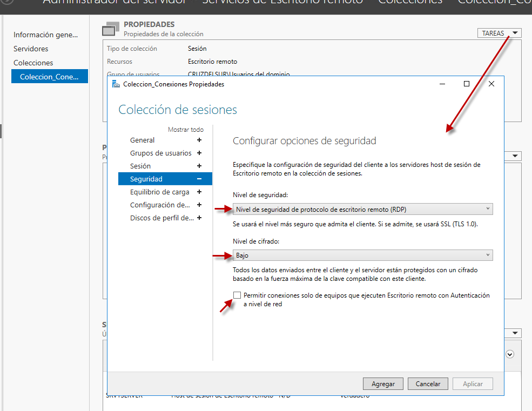Expand the Equilibrio de carga section

199,192
